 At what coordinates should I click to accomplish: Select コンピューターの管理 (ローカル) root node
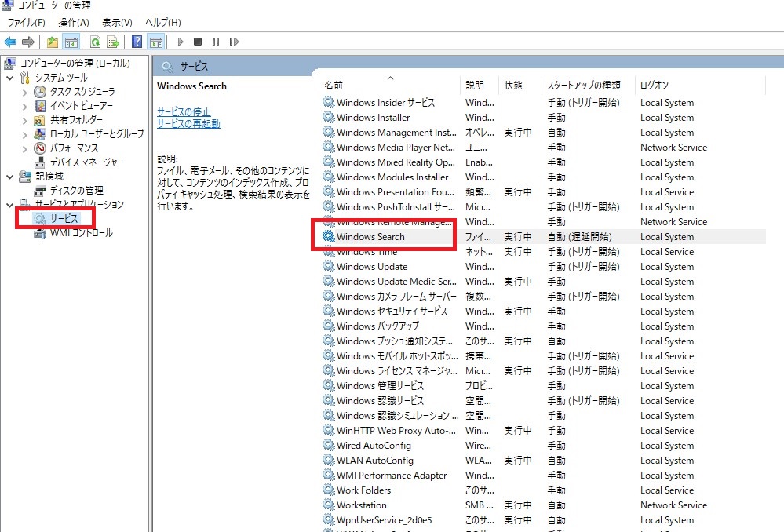[x=75, y=64]
